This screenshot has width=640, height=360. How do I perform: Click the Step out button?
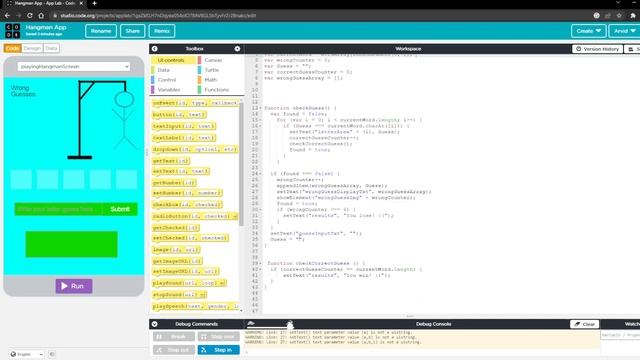point(174,350)
